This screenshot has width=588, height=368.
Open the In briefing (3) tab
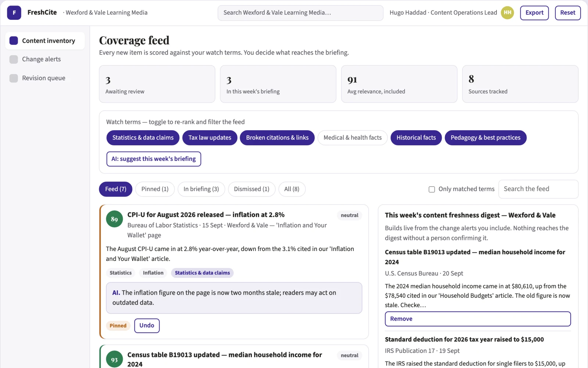pyautogui.click(x=201, y=189)
